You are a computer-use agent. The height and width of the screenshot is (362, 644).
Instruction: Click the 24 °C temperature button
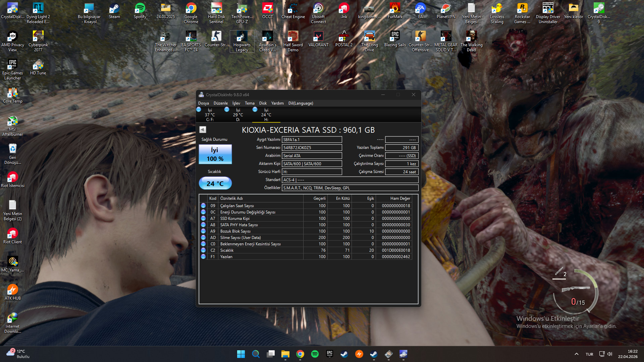tap(215, 183)
